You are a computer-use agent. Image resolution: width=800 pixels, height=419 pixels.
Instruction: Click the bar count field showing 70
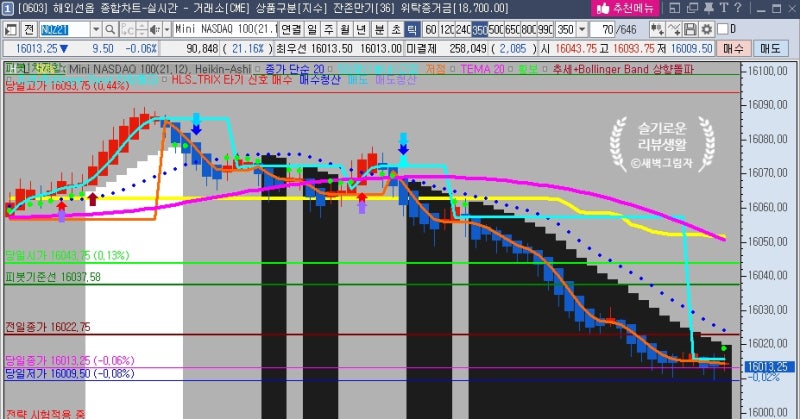[602, 30]
